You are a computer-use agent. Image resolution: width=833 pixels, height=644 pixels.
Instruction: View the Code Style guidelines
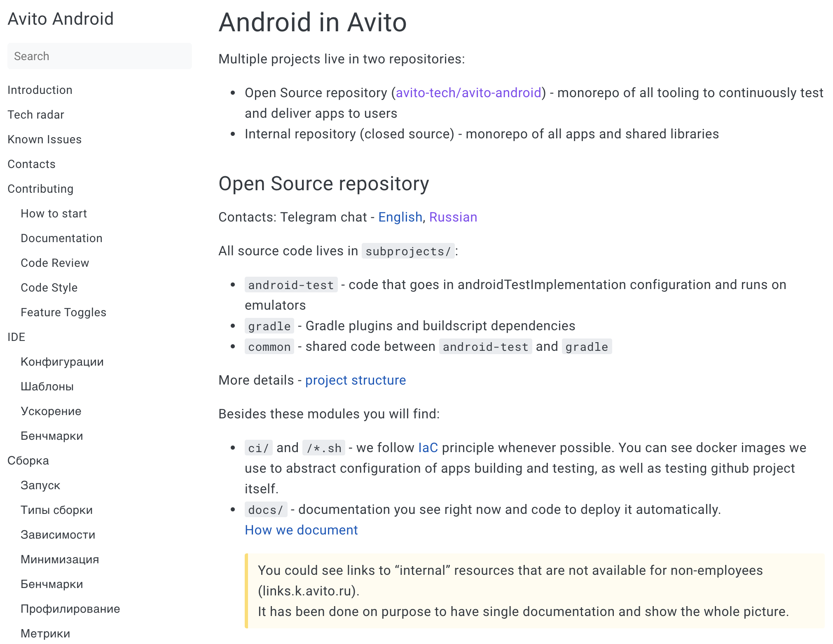pyautogui.click(x=49, y=287)
